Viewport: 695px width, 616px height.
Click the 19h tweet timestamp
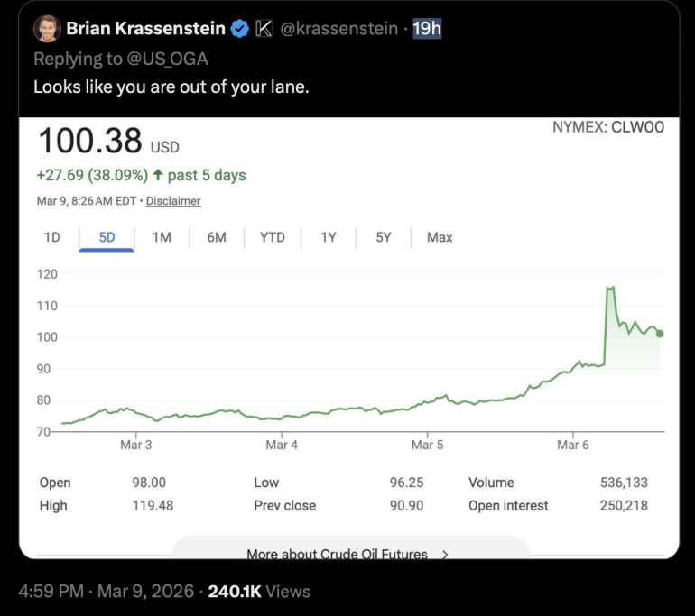click(x=427, y=29)
